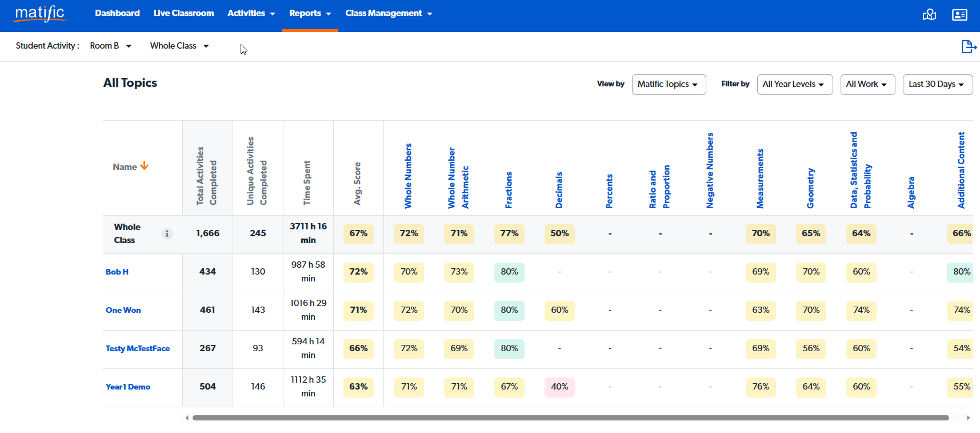Image resolution: width=980 pixels, height=433 pixels.
Task: Open student Bob H report
Action: 117,272
